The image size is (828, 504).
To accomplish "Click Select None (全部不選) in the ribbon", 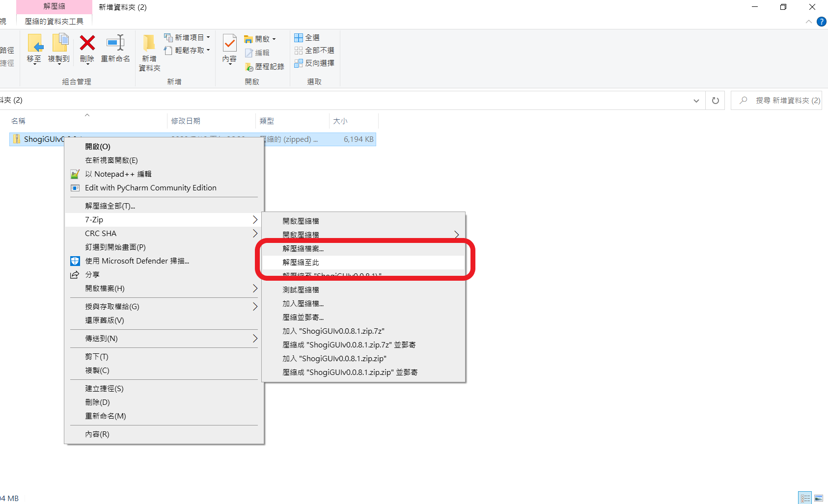I will pos(314,50).
